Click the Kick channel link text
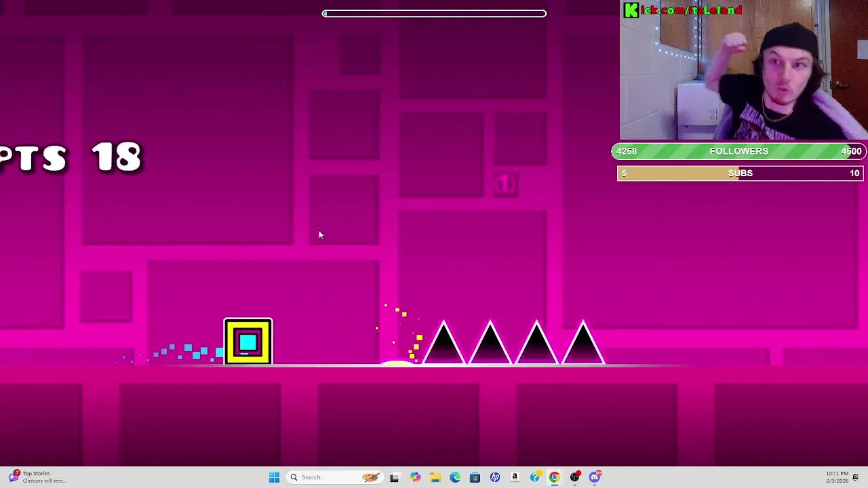The width and height of the screenshot is (868, 488). [684, 10]
